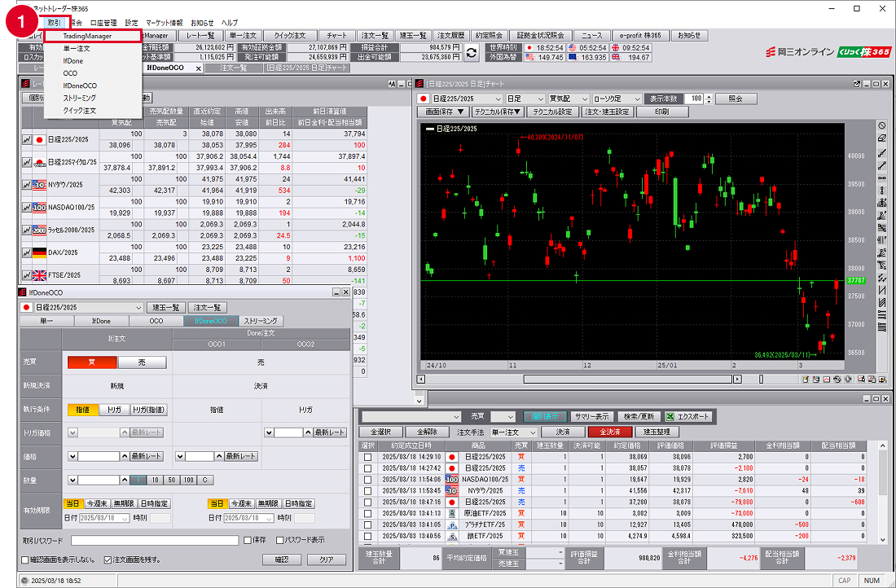Switch to the ストリーミング tab in the IfDoneOCO window
896x588 pixels.
[x=260, y=321]
